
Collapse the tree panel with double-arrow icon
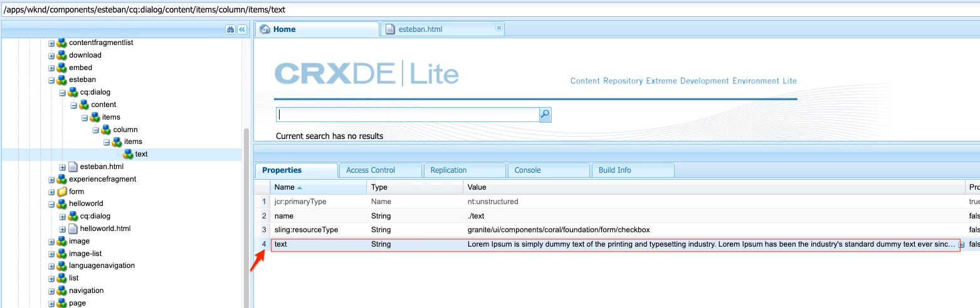(x=241, y=29)
